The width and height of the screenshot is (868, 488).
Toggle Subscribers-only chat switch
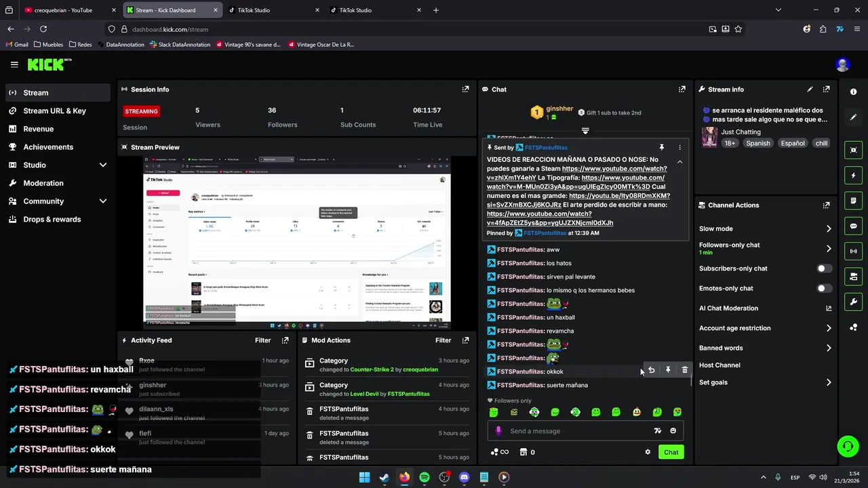point(824,268)
